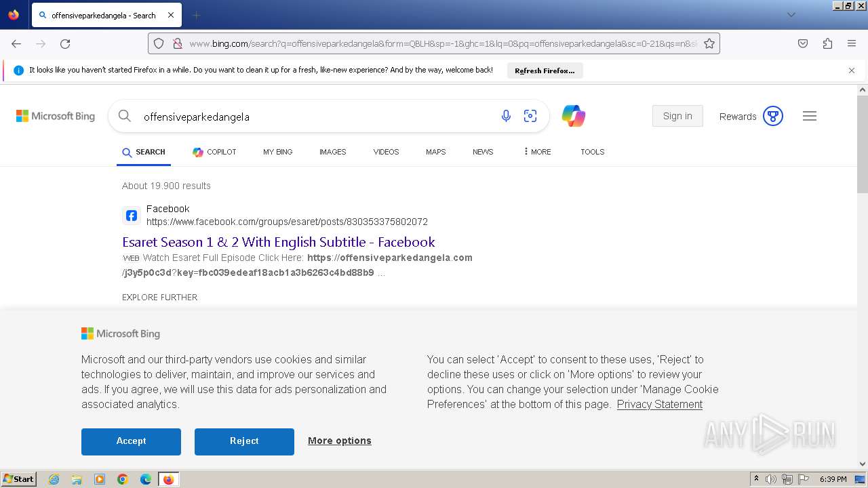Open Windows Media Player taskbar icon
The image size is (868, 488).
[x=100, y=479]
